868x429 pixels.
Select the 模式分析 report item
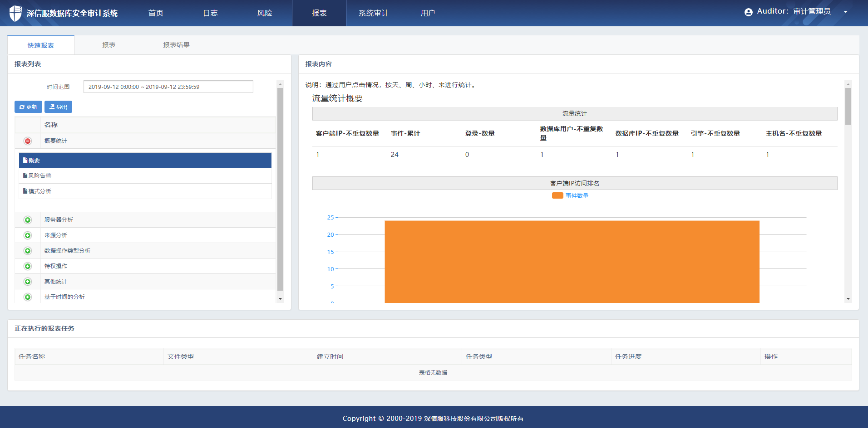coord(40,191)
